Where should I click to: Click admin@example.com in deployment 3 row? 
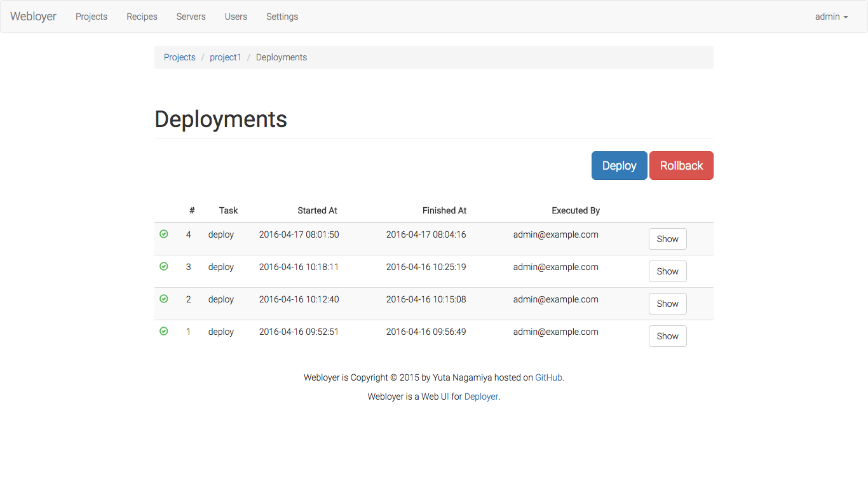(556, 267)
